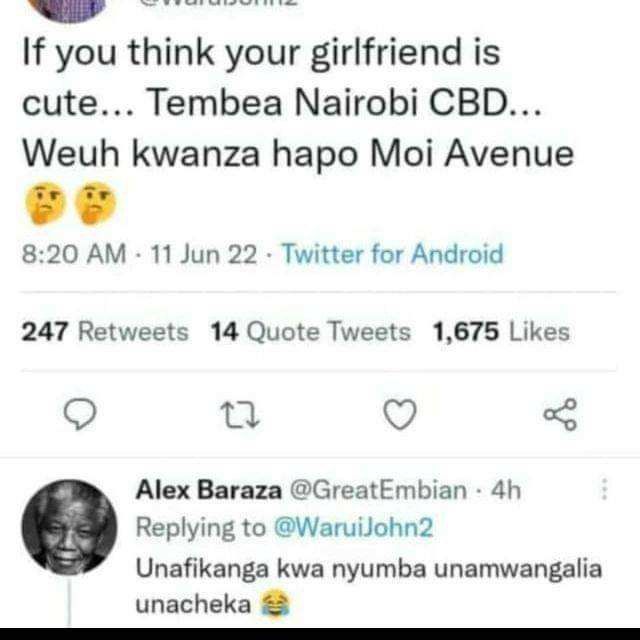Like the tweet with heart icon
Viewport: 640px width, 640px height.
[400, 414]
